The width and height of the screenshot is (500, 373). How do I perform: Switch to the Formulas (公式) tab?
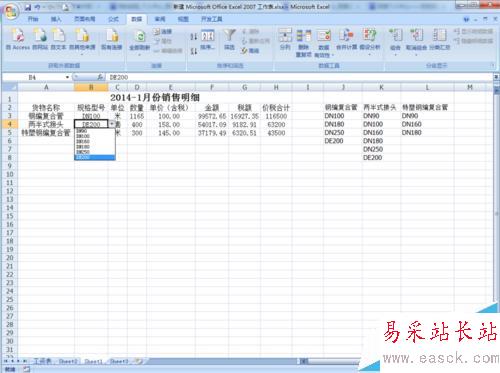113,19
